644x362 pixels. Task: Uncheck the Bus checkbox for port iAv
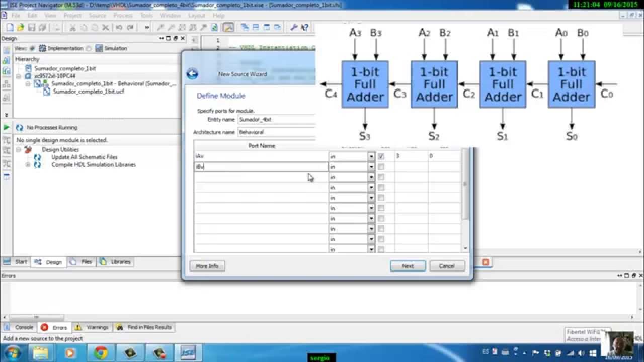point(381,156)
